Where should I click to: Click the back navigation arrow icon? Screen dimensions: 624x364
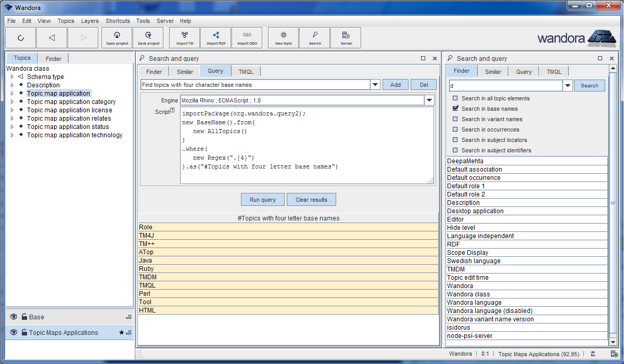point(52,37)
